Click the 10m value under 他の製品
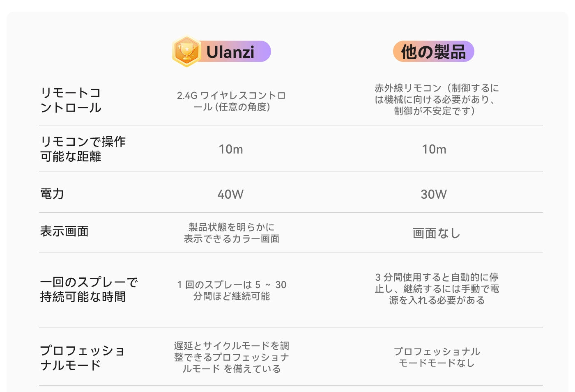Screen dimensions: 575x392 click(x=434, y=149)
